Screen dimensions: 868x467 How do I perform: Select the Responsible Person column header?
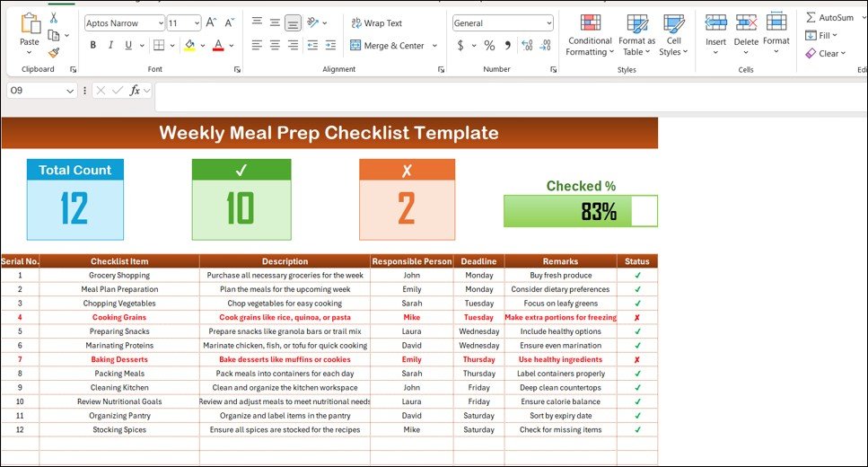[411, 261]
